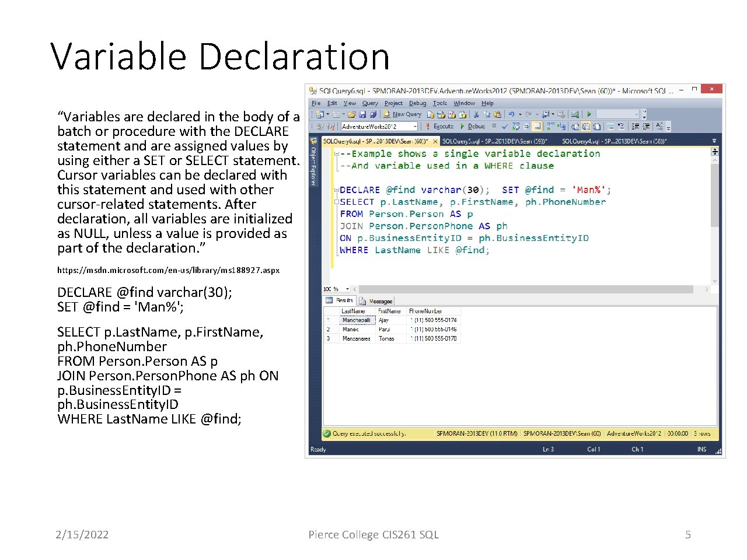Collapse the DECLARE statement code region
The image size is (747, 560).
(x=337, y=190)
